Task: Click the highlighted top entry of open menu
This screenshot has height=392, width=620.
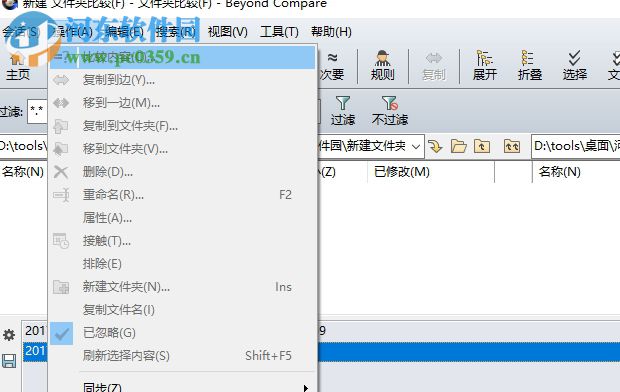Action: 182,58
